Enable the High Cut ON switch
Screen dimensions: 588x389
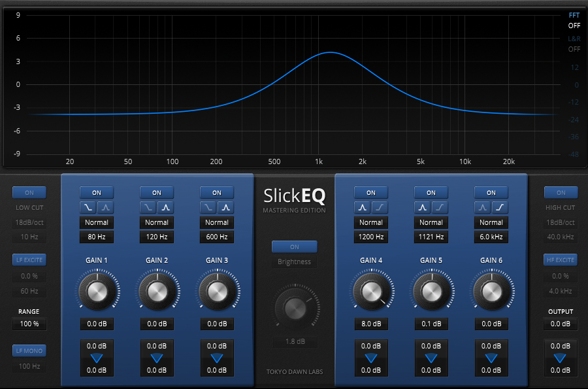tap(561, 192)
